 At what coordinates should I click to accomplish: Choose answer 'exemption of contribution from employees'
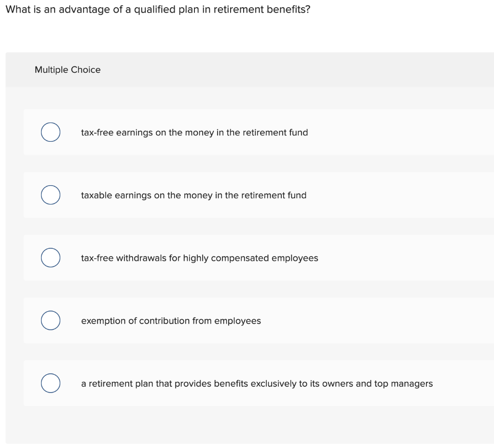click(171, 321)
